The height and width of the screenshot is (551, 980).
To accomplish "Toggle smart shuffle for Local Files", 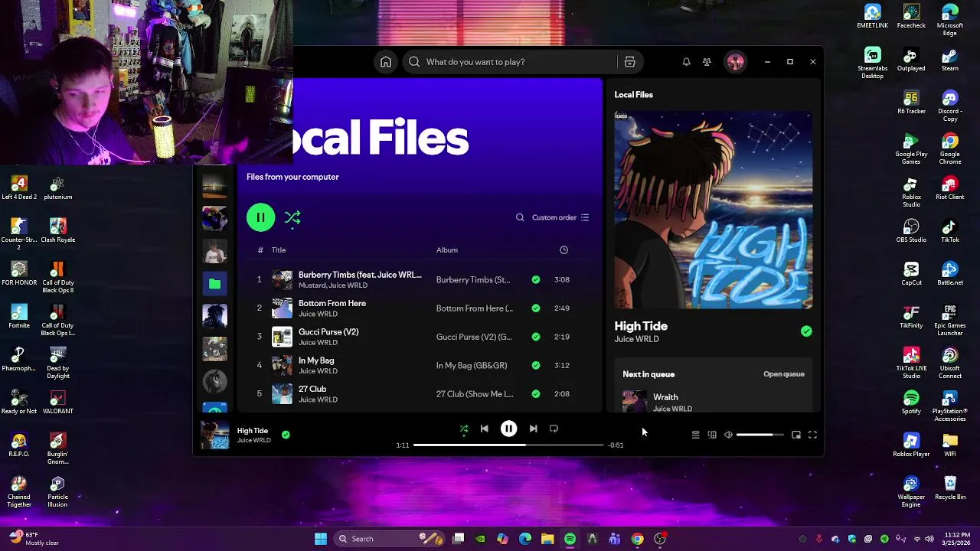I will pos(292,218).
